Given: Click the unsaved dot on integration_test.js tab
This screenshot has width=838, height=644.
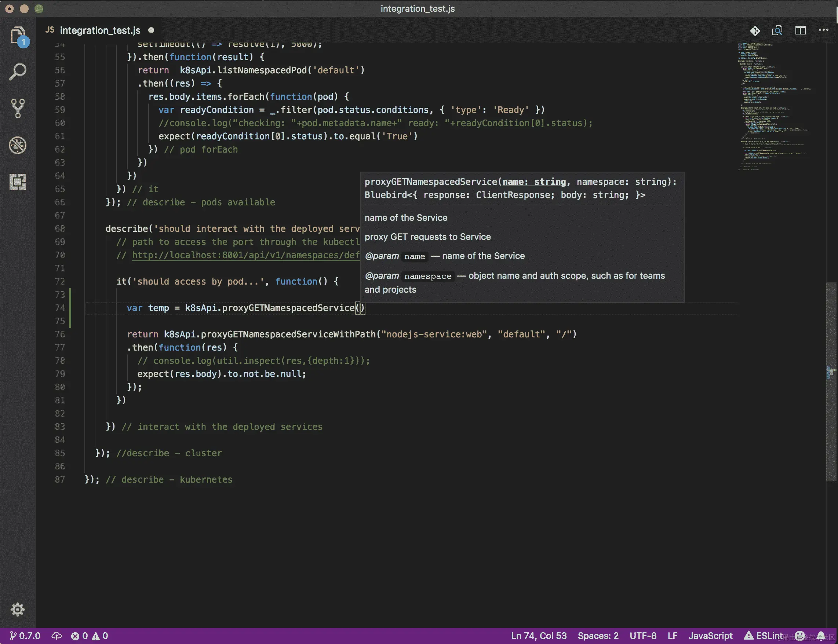Looking at the screenshot, I should click(x=151, y=30).
